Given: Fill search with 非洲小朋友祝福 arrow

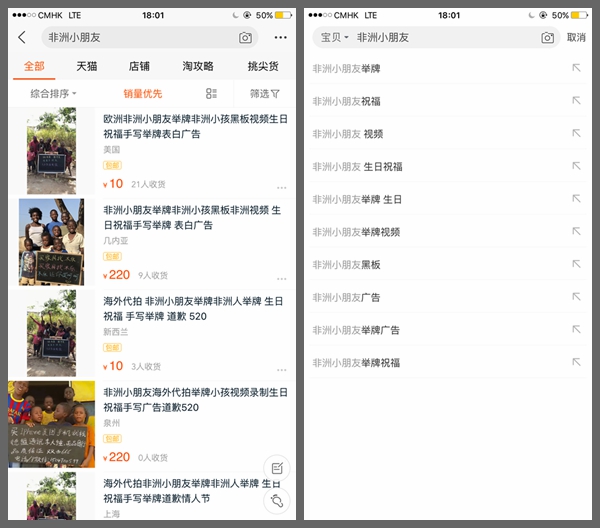Looking at the screenshot, I should tap(576, 100).
